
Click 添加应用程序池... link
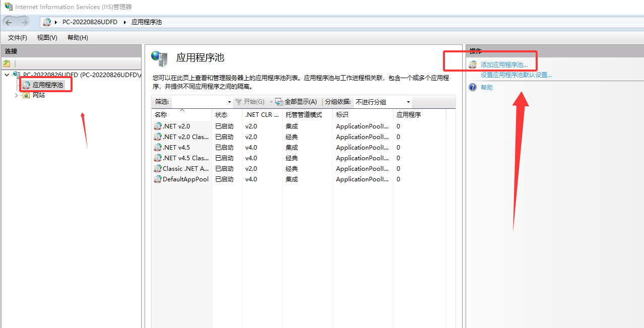pyautogui.click(x=504, y=65)
